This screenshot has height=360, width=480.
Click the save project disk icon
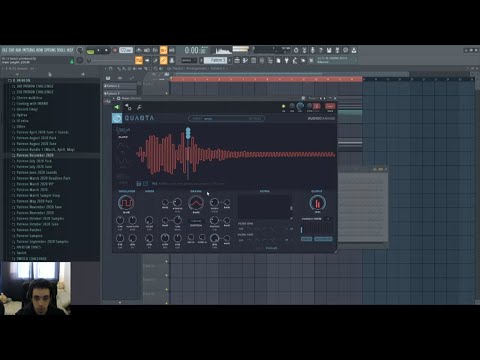(329, 50)
